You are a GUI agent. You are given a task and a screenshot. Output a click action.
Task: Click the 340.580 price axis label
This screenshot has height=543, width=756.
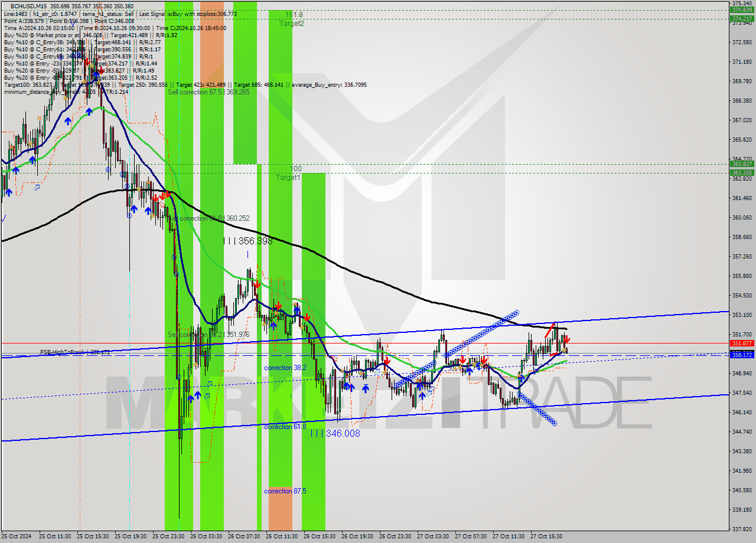[x=742, y=490]
